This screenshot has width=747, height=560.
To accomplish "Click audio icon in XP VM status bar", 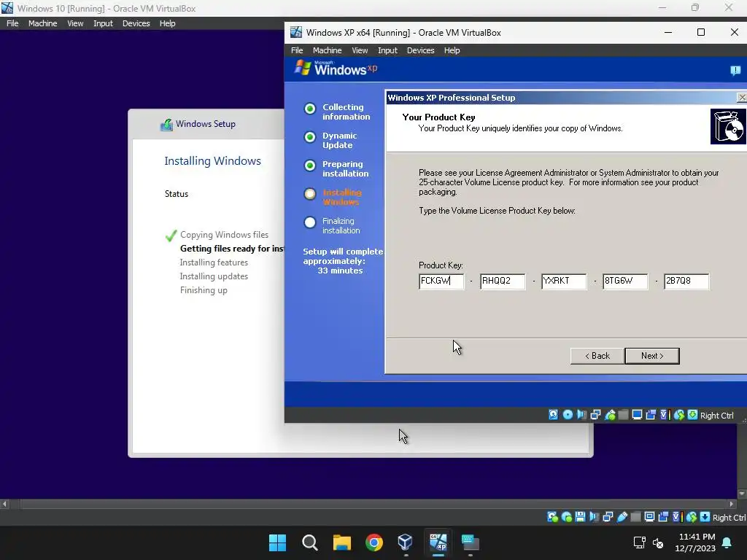I will point(581,415).
